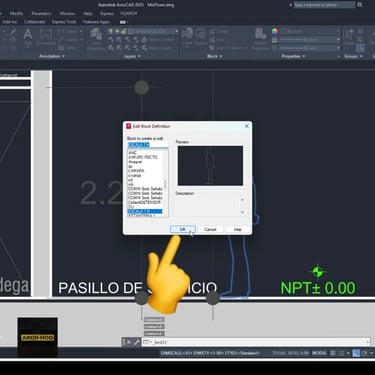The width and height of the screenshot is (375, 375).
Task: Open the Match Properties tool
Action: click(260, 37)
